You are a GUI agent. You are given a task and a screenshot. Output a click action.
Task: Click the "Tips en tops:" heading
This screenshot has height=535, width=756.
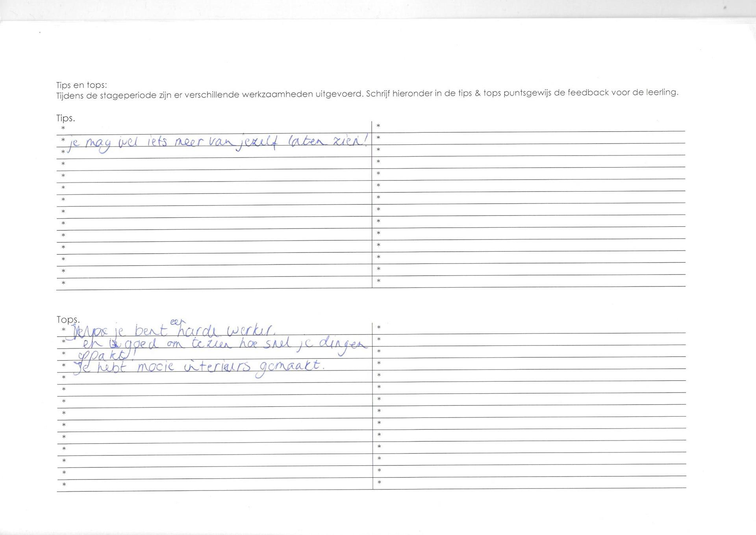82,85
